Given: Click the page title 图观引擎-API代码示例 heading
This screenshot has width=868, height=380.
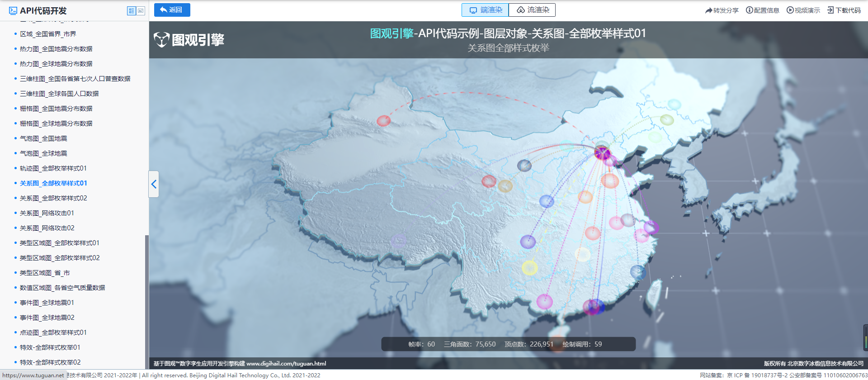Looking at the screenshot, I should (508, 33).
